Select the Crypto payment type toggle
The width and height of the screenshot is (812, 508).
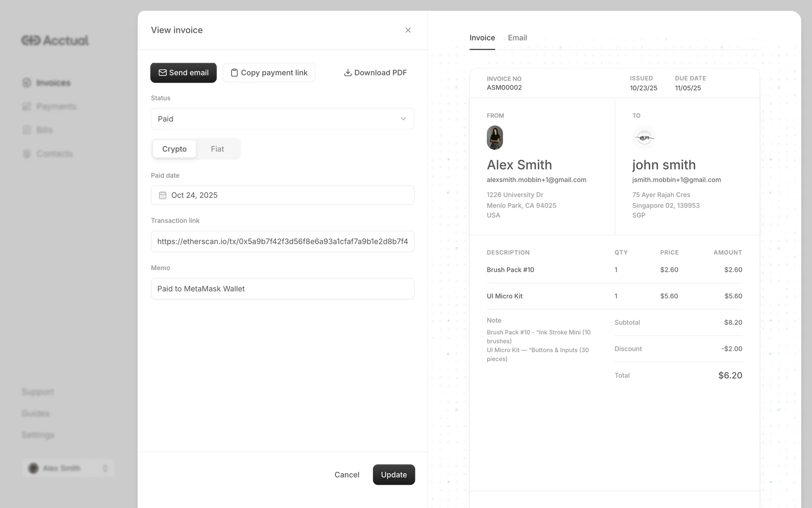coord(174,149)
